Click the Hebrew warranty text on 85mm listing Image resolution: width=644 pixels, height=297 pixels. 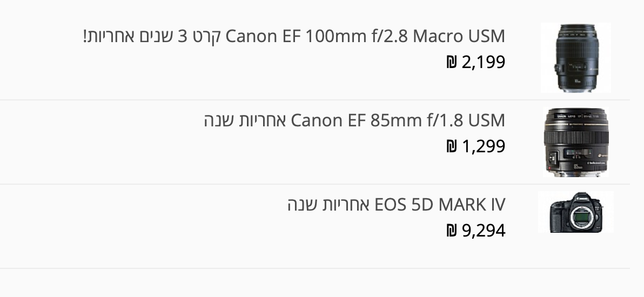[x=245, y=120]
